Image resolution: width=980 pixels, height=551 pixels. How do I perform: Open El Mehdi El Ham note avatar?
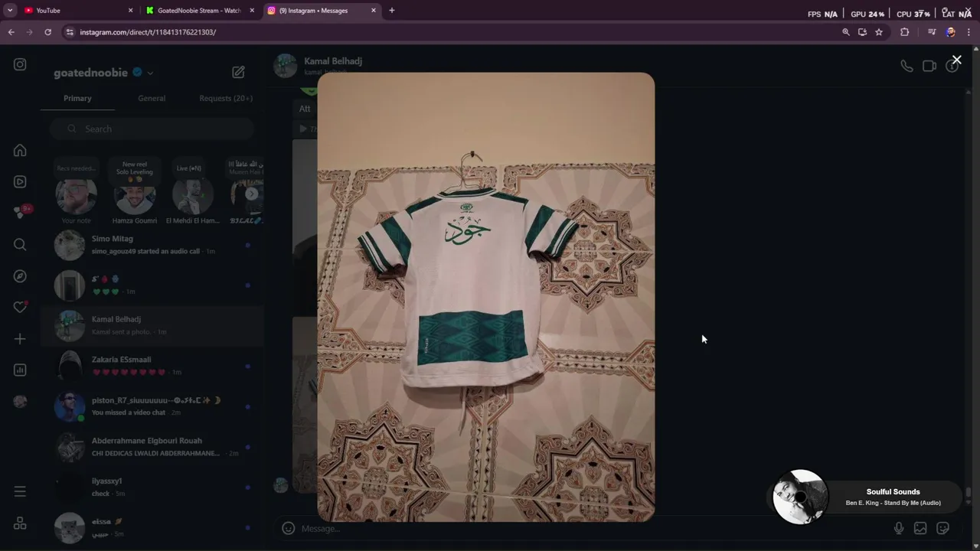tap(192, 197)
